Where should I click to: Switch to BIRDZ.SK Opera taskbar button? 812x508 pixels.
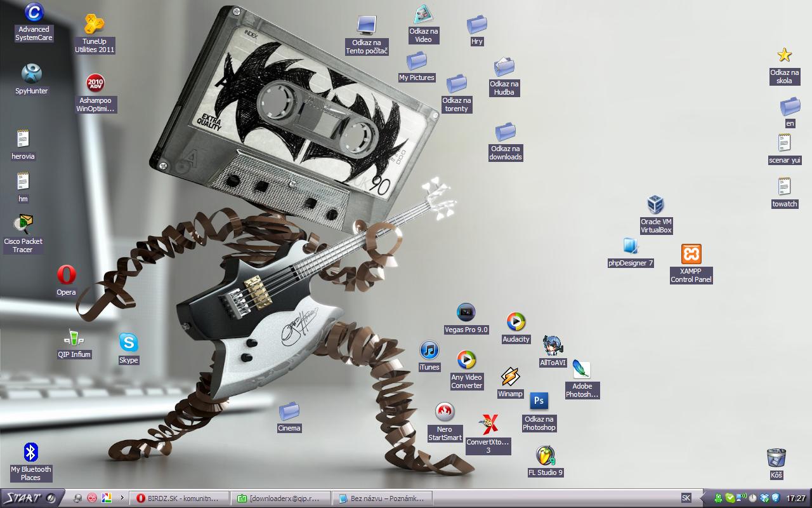tap(179, 498)
